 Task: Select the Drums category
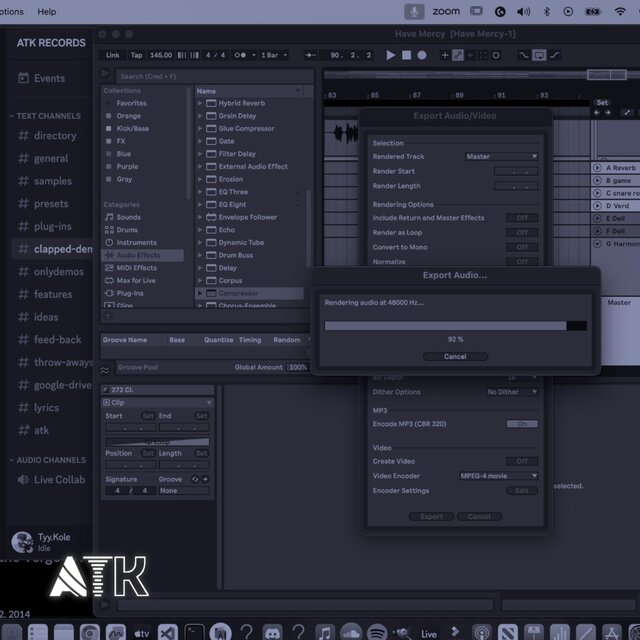[x=127, y=230]
